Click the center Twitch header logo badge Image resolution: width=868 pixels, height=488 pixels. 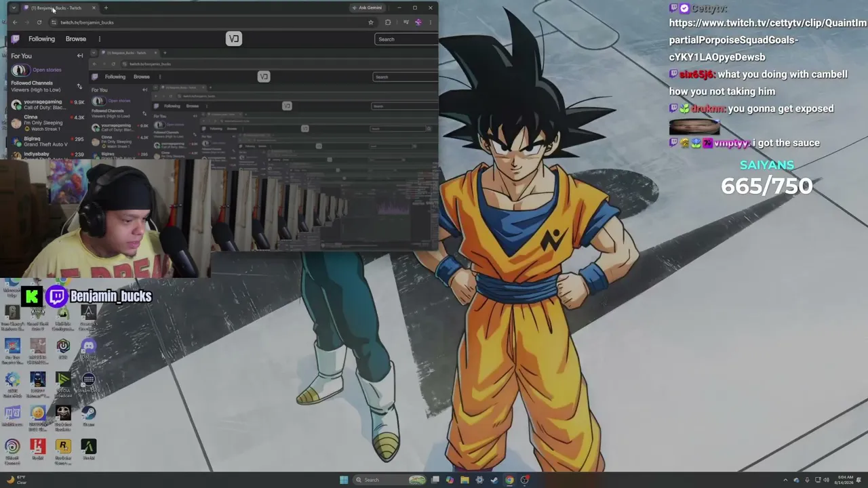coord(234,39)
